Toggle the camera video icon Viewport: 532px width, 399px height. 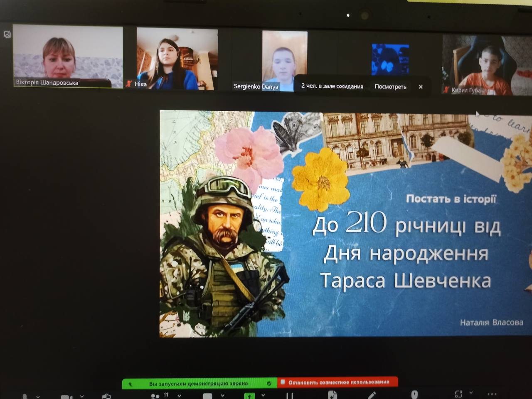coord(66,397)
